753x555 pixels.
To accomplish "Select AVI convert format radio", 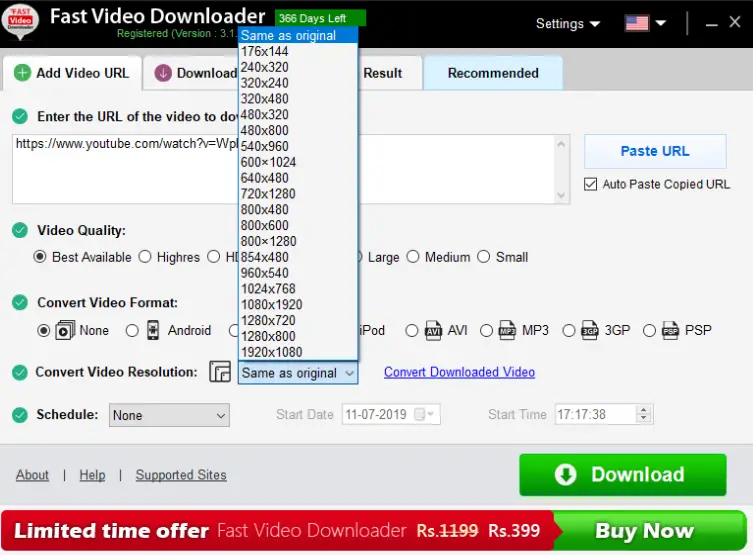I will [412, 330].
